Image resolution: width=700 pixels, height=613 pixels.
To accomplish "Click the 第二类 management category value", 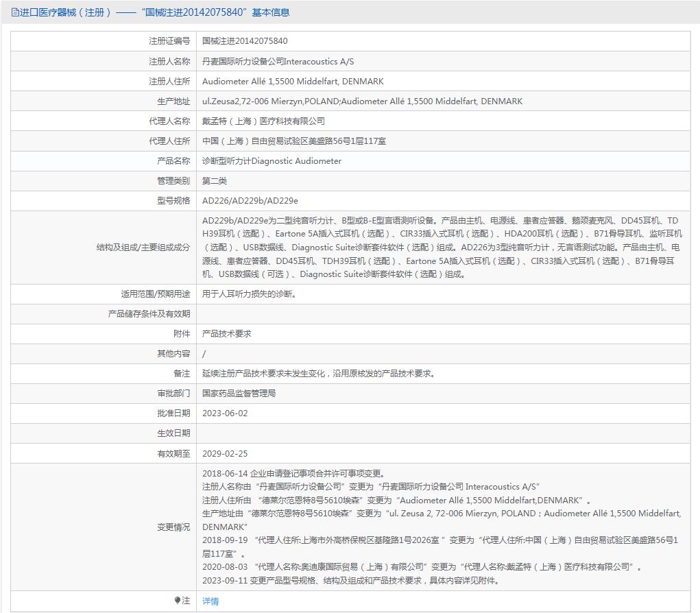I will [215, 181].
